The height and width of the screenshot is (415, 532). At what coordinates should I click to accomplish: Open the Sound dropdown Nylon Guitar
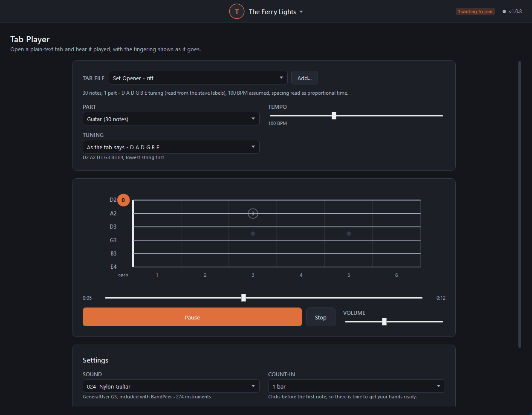(x=171, y=386)
